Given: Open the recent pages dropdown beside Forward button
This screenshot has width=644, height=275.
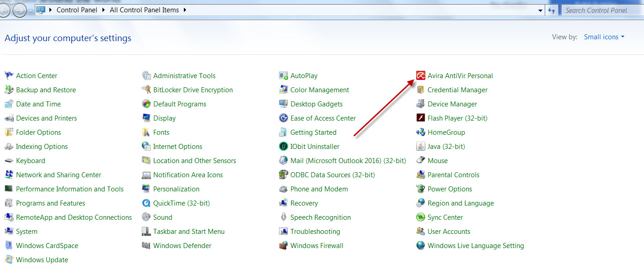Looking at the screenshot, I should coord(30,11).
